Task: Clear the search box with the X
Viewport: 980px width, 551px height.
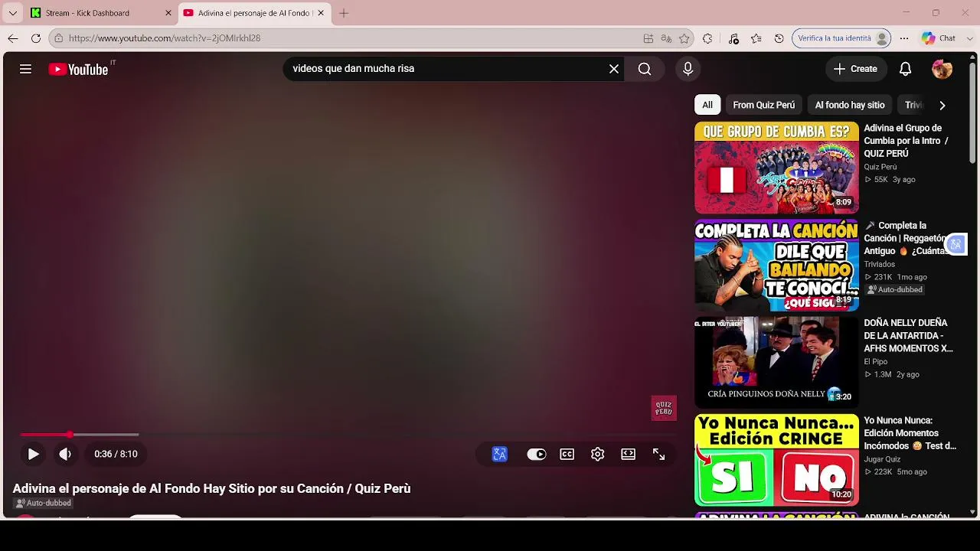Action: (x=614, y=69)
